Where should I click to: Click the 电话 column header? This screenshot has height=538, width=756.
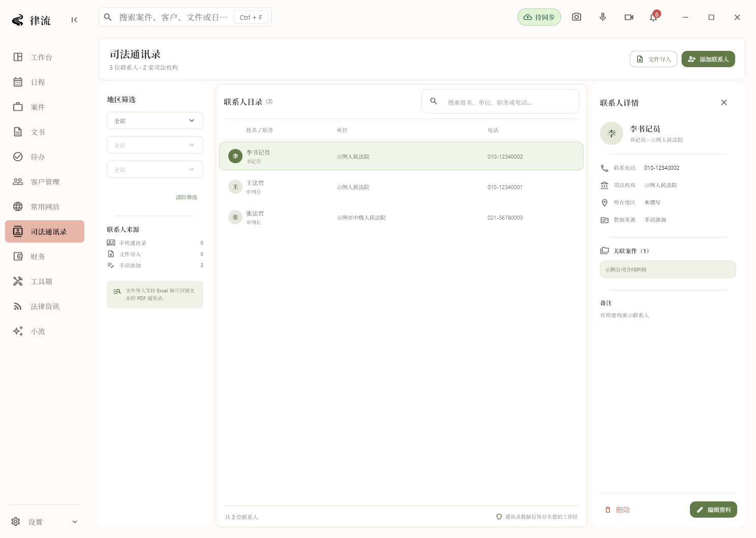click(x=493, y=130)
